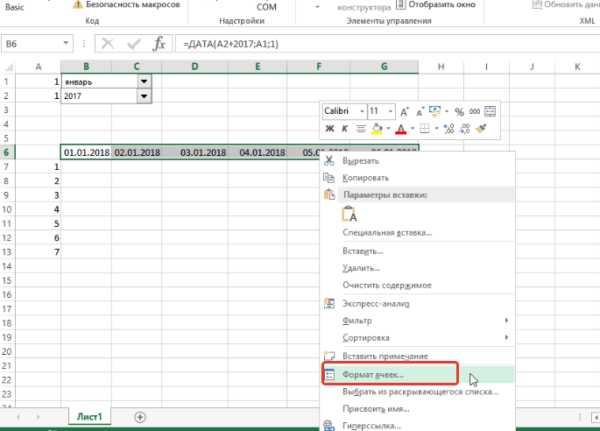Toggle italic K in mini toolbar
600x431 pixels.
click(x=344, y=128)
